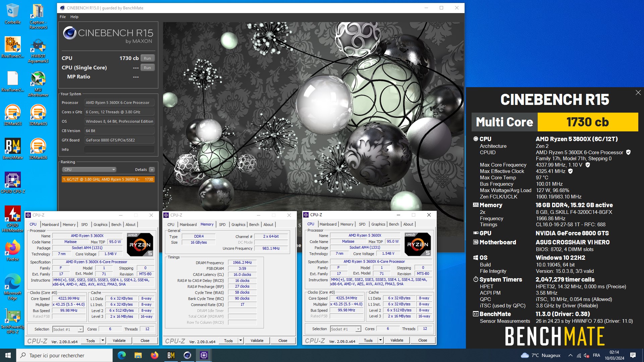The image size is (644, 362).
Task: Click Close button in left CPU-Z window
Action: 145,341
